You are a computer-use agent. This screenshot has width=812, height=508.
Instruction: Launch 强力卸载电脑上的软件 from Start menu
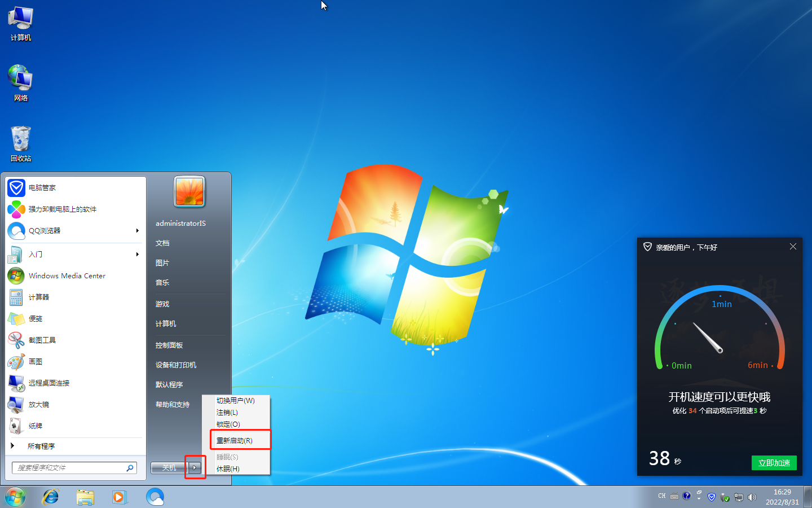coord(76,209)
